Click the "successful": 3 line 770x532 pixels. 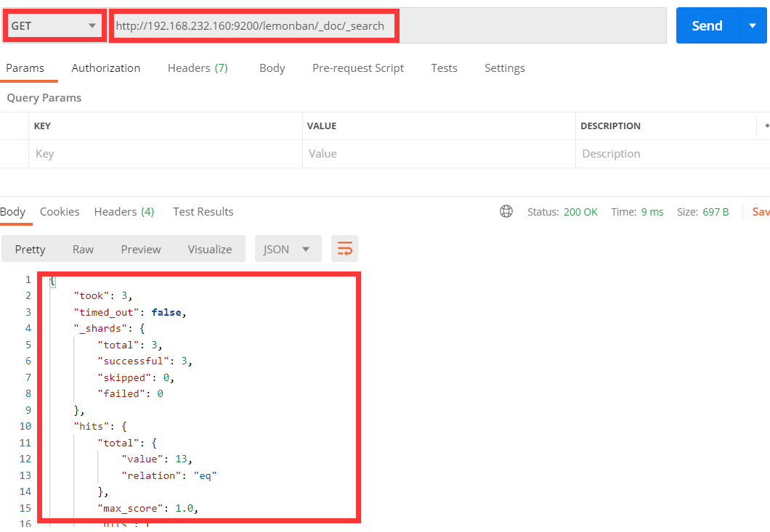click(145, 361)
